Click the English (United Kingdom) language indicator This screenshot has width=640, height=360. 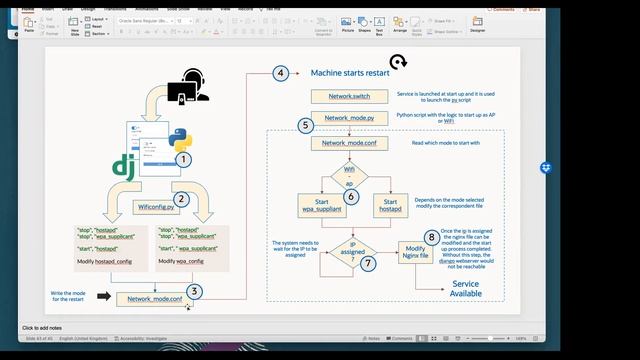tap(83, 338)
